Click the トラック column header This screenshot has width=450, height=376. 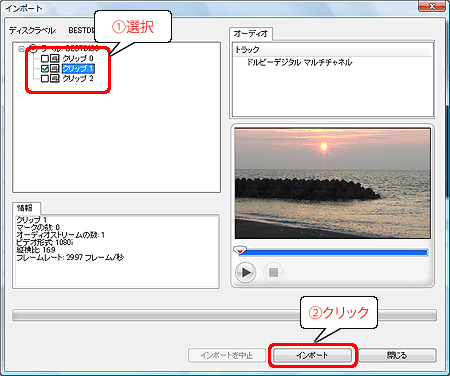point(333,50)
